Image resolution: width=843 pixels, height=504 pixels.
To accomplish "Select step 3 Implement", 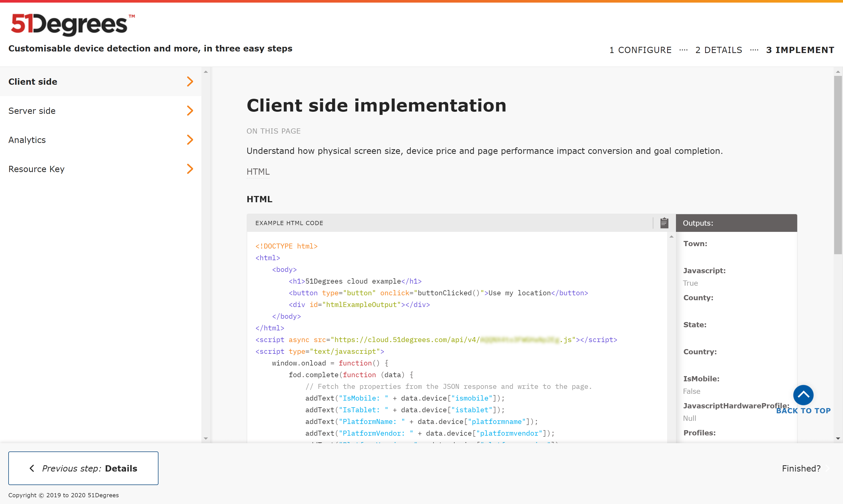I will tap(800, 50).
